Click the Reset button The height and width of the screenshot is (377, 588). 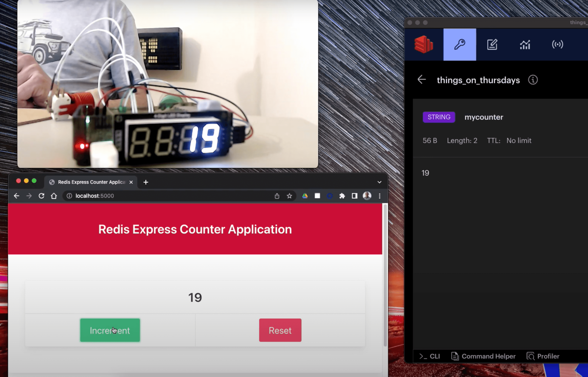pos(280,330)
